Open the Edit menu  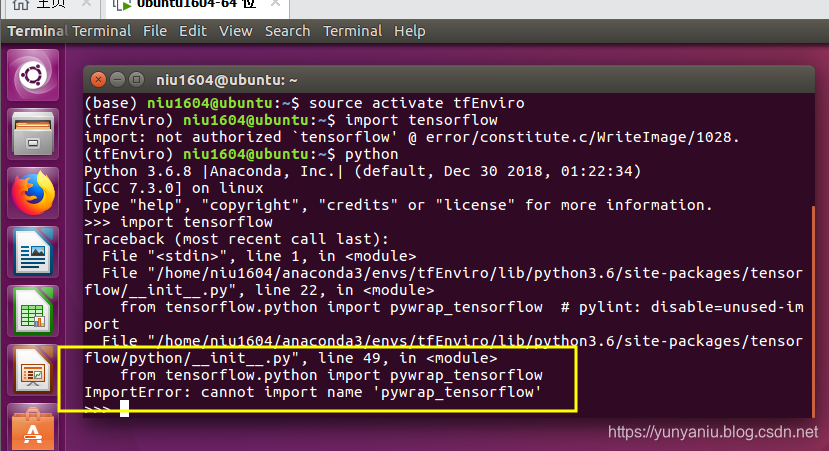click(x=192, y=31)
